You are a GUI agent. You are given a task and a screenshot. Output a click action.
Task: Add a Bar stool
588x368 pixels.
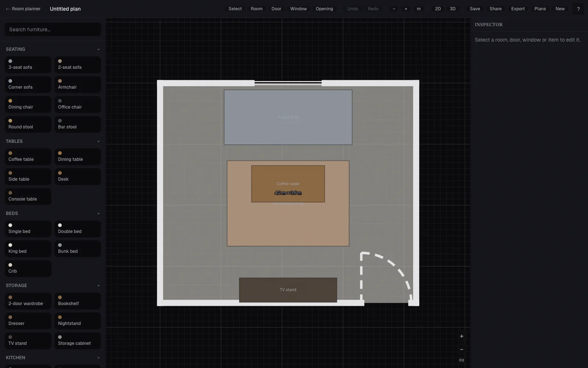(78, 124)
